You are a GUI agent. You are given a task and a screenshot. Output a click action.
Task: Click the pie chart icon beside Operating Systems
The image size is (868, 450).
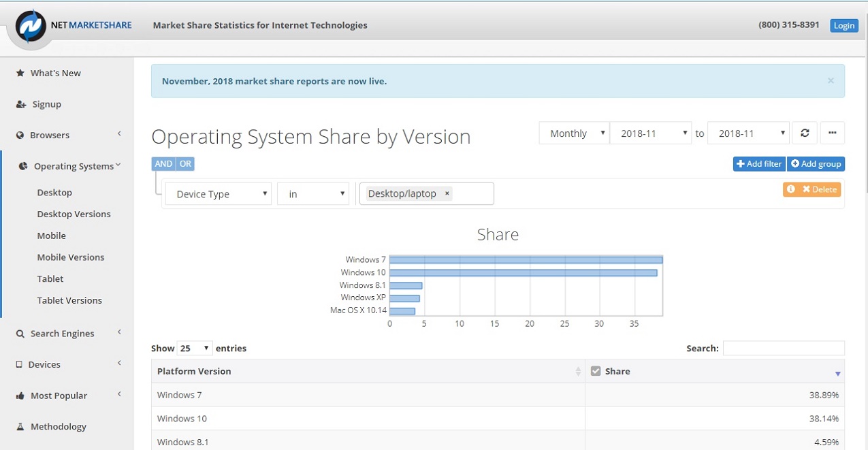23,166
